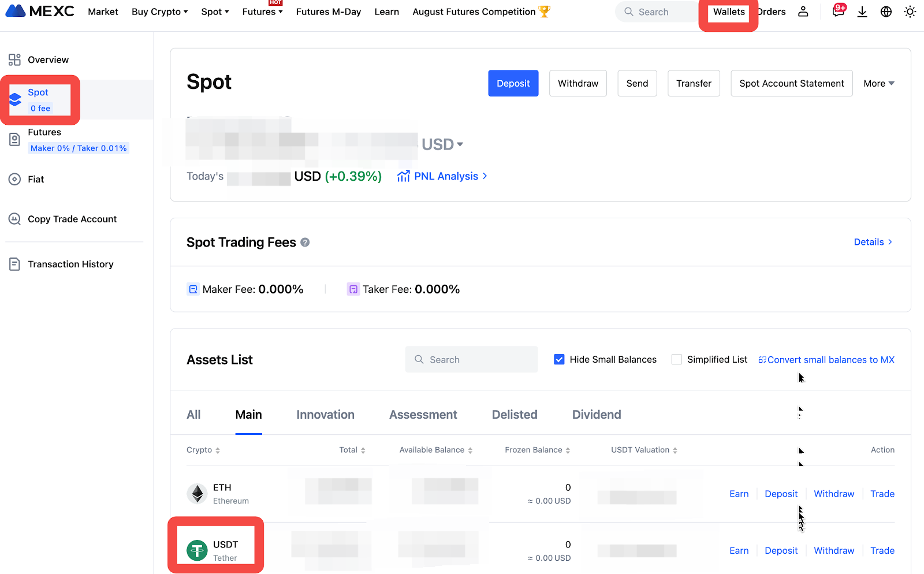The height and width of the screenshot is (574, 924).
Task: Sort by Total column arrows
Action: pyautogui.click(x=363, y=450)
